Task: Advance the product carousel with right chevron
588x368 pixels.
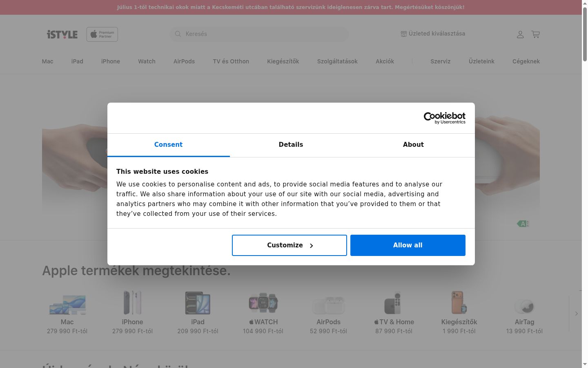Action: click(576, 314)
